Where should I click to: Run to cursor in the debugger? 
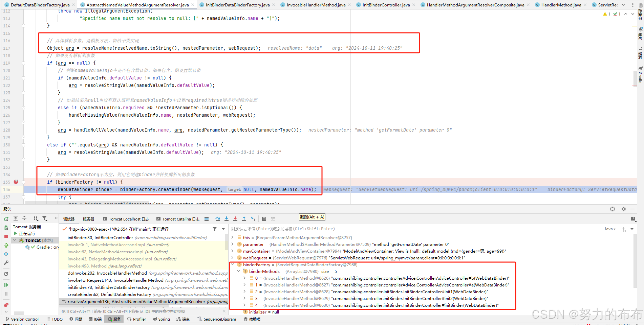253,219
